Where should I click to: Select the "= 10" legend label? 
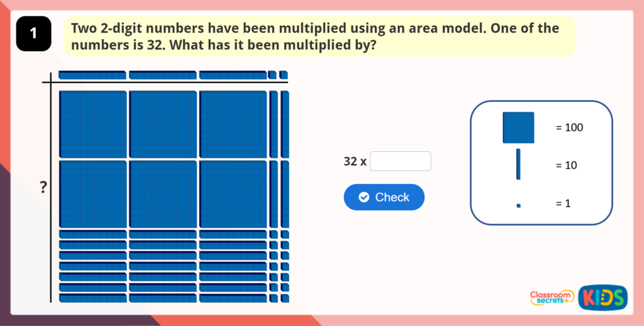click(x=567, y=166)
